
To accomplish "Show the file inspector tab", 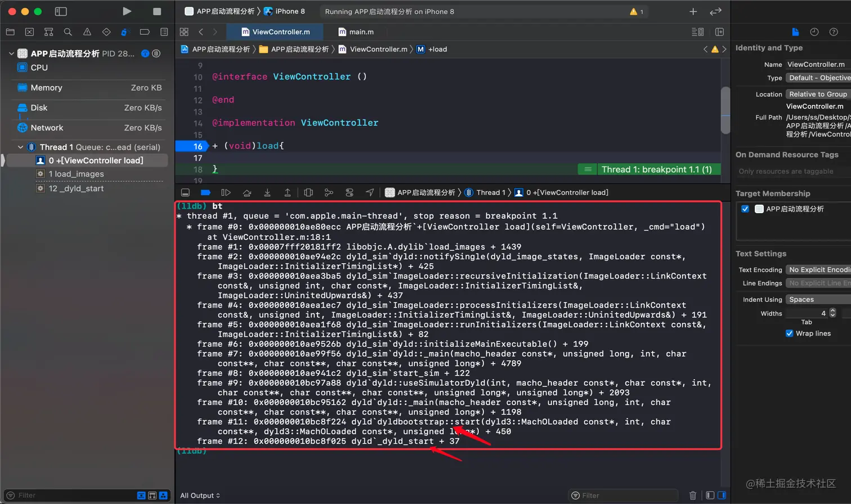I will click(x=795, y=32).
